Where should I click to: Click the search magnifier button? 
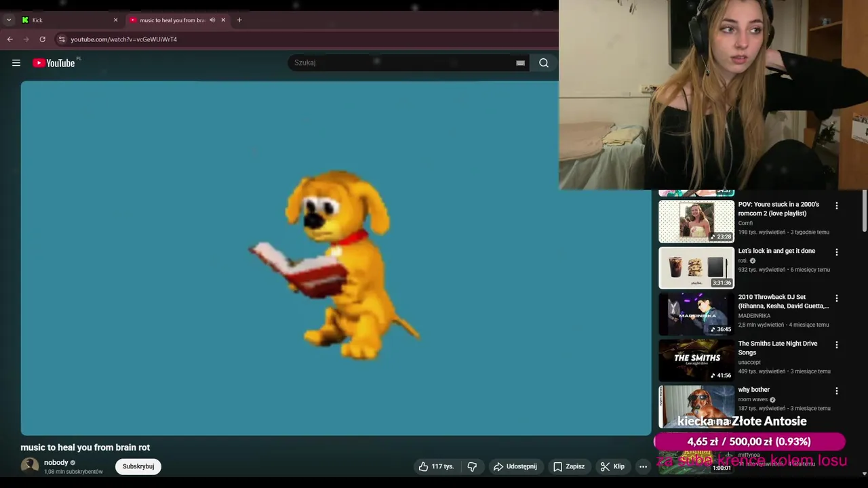click(x=544, y=63)
